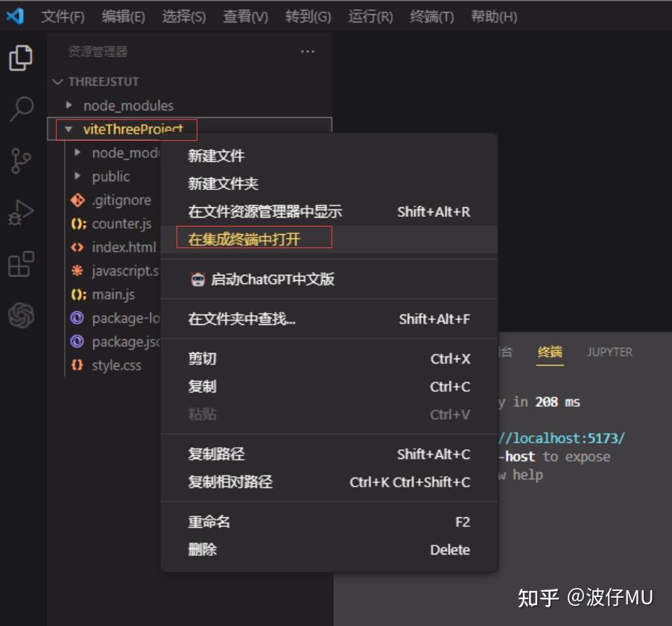Open the ChatGPT extension sidebar panel
The image size is (672, 626).
(22, 316)
